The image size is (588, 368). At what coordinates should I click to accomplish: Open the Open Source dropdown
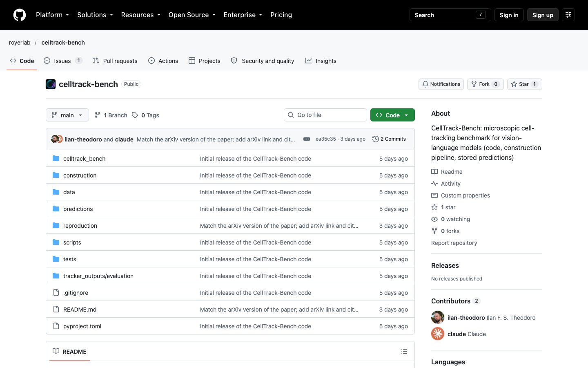point(192,15)
